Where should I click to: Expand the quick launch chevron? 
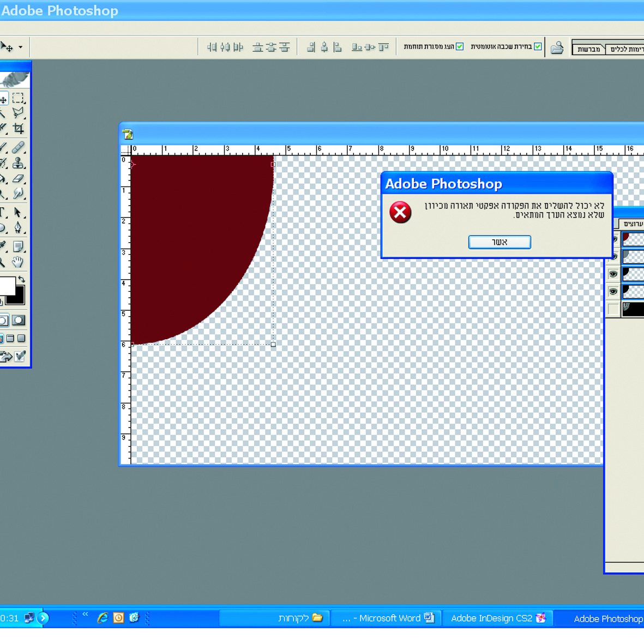86,614
